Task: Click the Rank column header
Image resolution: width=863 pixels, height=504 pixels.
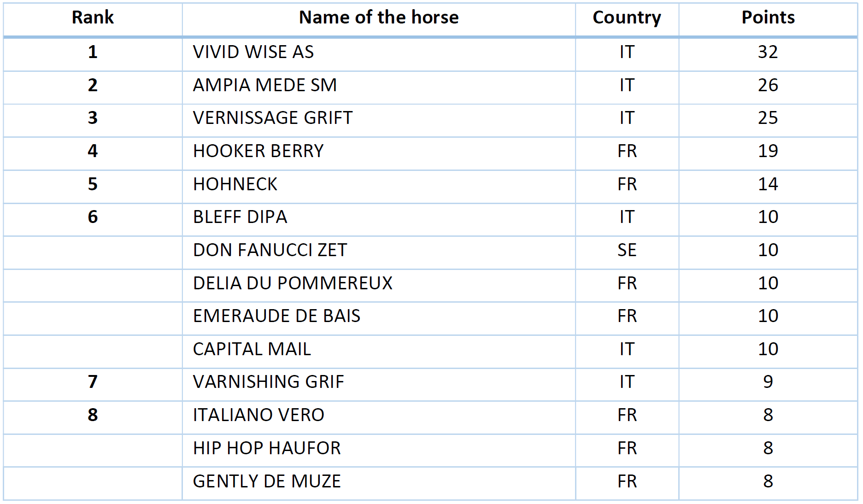Action: tap(93, 18)
